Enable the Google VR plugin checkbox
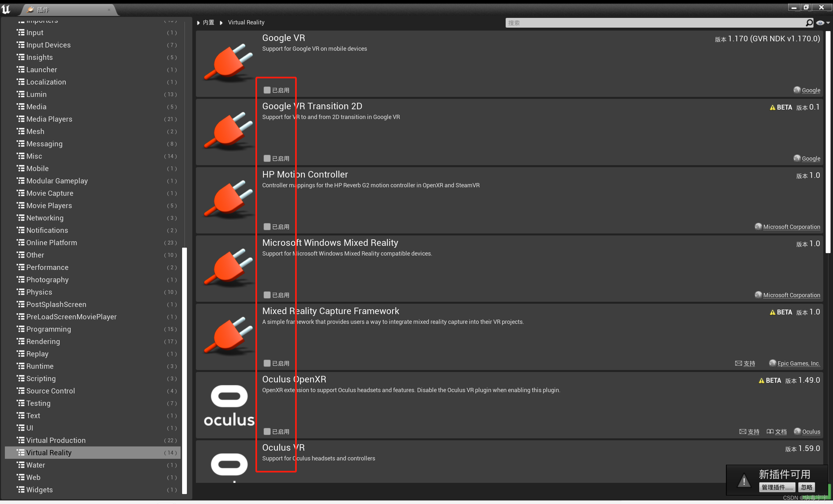This screenshot has height=504, width=833. tap(267, 90)
